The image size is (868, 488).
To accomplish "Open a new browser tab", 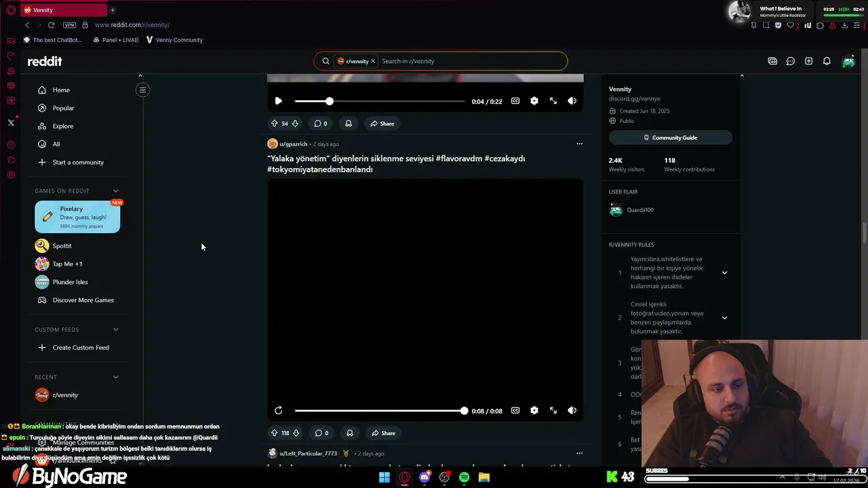I will pyautogui.click(x=113, y=10).
